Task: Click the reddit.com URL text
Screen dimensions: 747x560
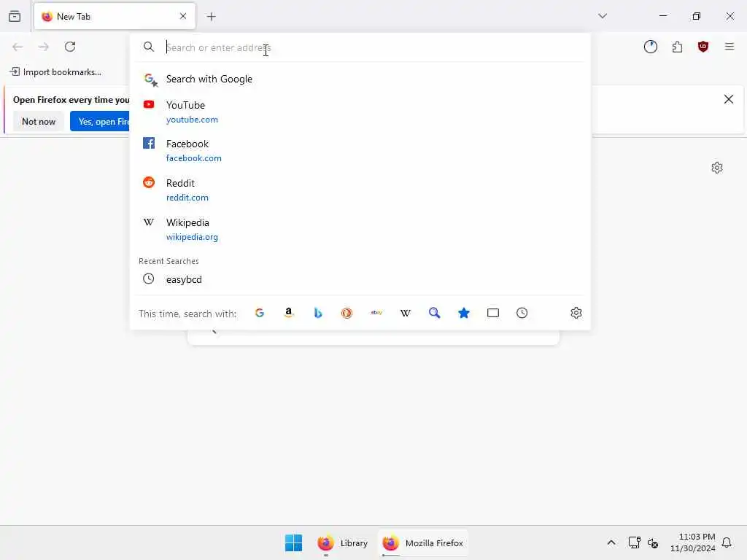Action: click(x=187, y=198)
